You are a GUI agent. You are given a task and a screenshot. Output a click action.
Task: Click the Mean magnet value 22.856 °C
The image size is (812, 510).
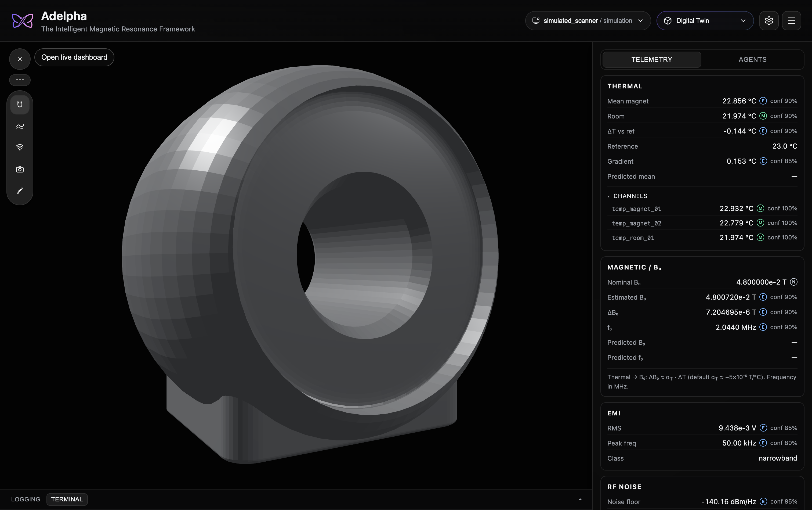pos(739,101)
